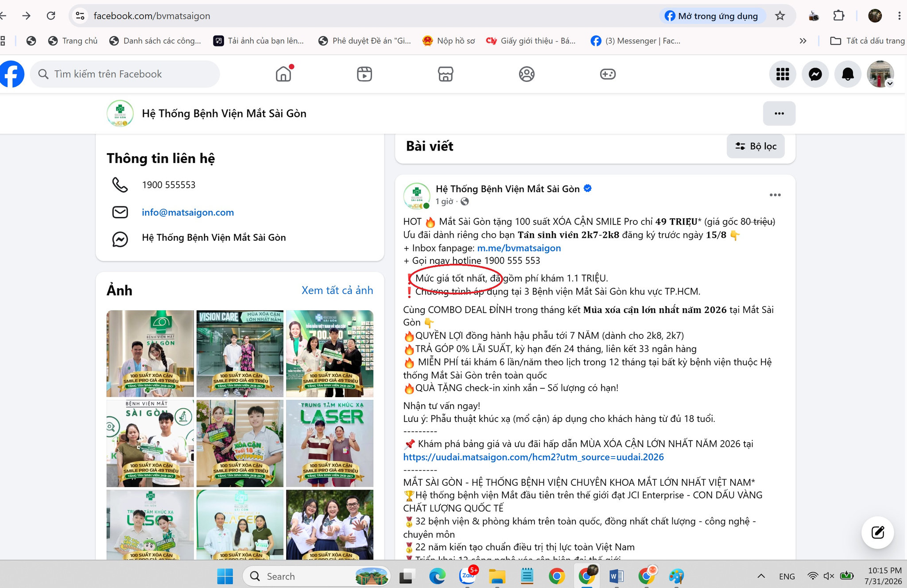Open the uudai.matsaigon.com promo link
The width and height of the screenshot is (907, 588).
click(533, 457)
